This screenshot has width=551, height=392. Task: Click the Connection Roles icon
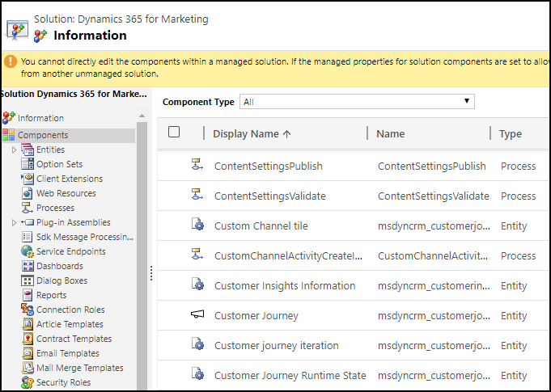(x=28, y=310)
